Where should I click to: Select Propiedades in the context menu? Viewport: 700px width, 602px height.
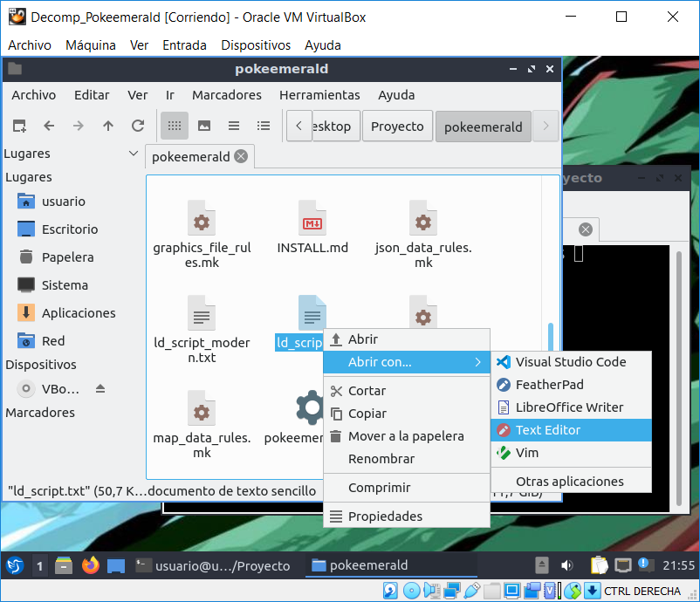pyautogui.click(x=385, y=516)
